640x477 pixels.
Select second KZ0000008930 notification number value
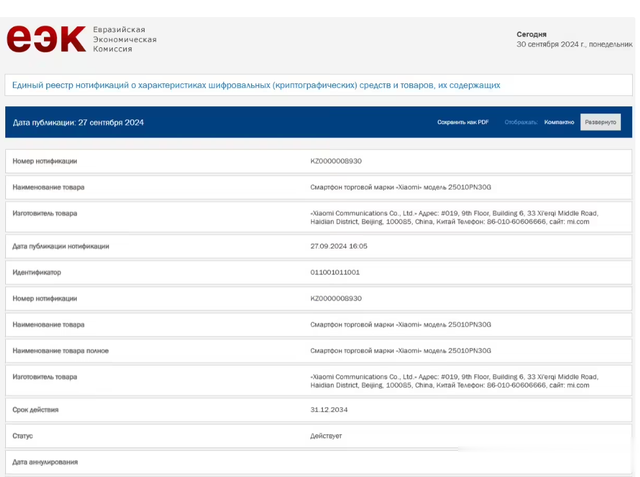coord(336,298)
